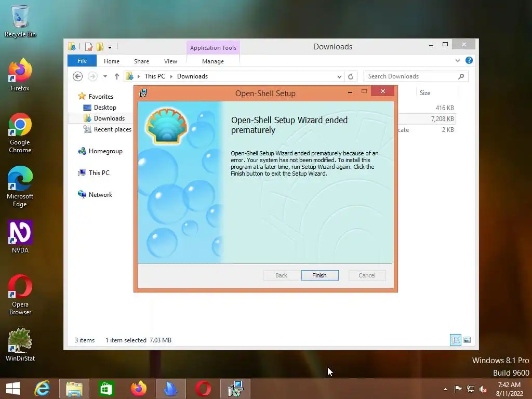Click the installer setup taskbar icon
The height and width of the screenshot is (399, 532).
[x=235, y=389]
